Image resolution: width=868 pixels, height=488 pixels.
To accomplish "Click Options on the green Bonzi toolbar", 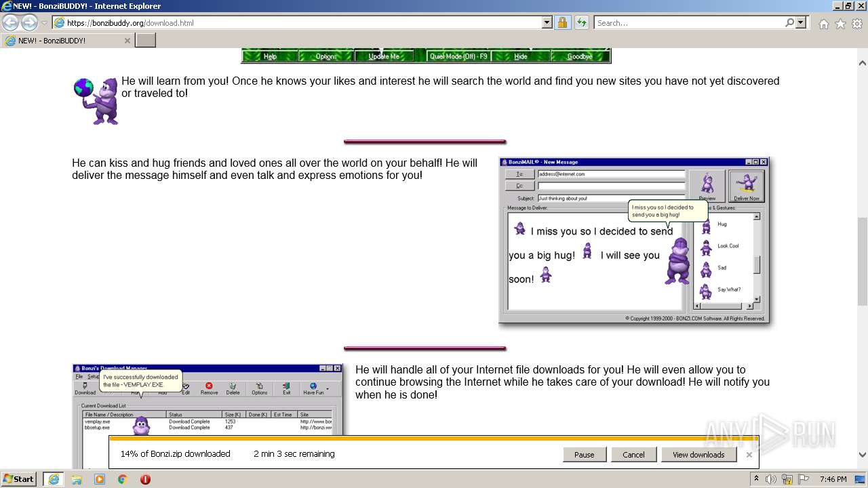I will point(326,56).
